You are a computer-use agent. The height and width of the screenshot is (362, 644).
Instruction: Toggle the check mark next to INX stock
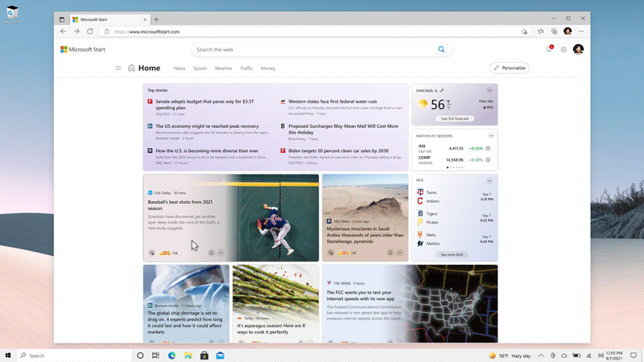(489, 148)
